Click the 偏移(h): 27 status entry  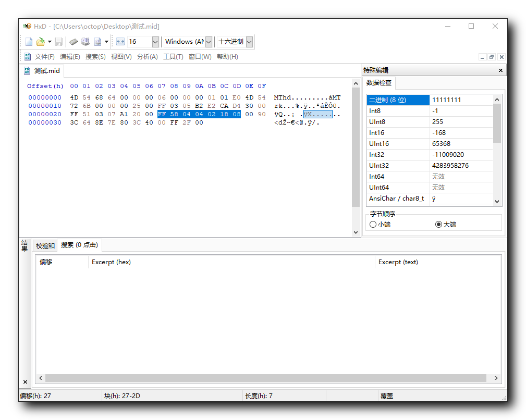(35, 396)
